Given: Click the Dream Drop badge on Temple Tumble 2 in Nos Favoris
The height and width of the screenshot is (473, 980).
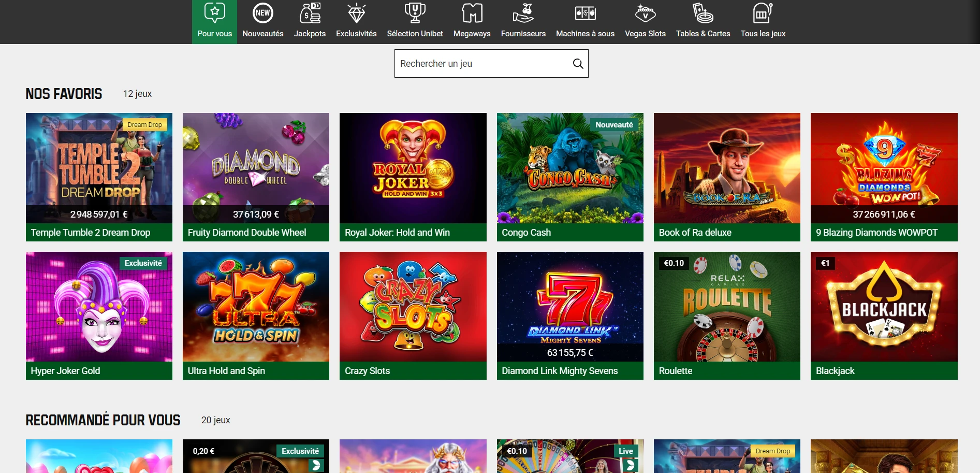Looking at the screenshot, I should [x=144, y=125].
